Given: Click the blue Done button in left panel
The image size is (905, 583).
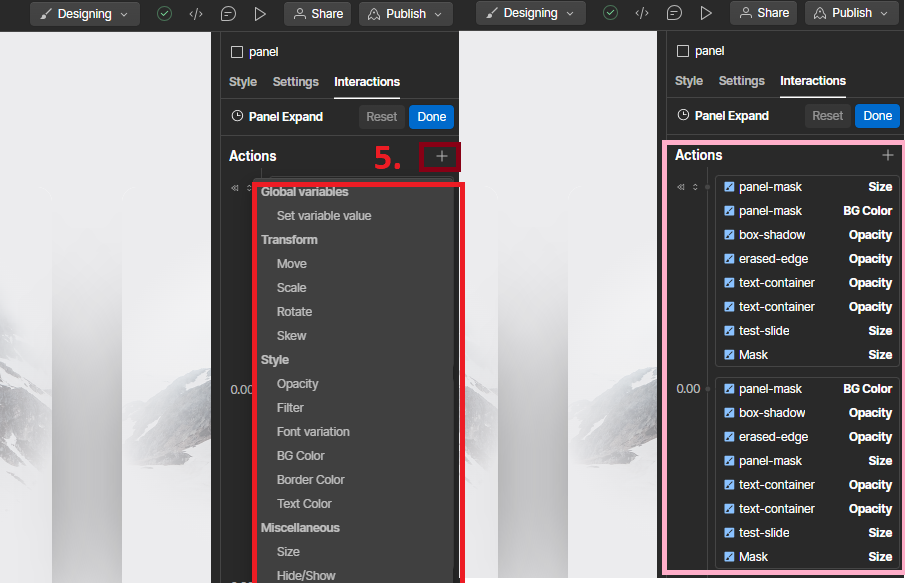Looking at the screenshot, I should [x=432, y=117].
